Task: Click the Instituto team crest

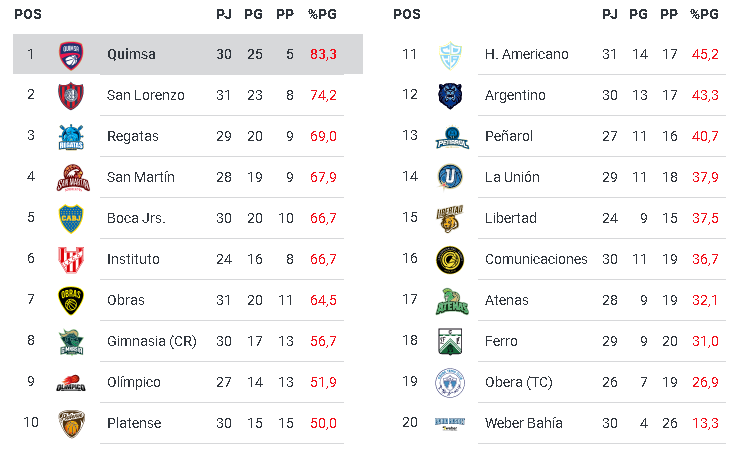Action: point(71,259)
